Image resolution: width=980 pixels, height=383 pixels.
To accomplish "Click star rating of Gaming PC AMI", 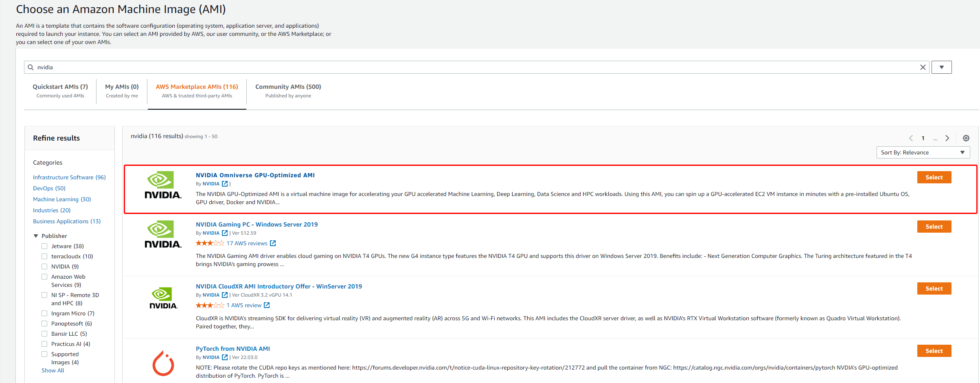I will tap(210, 243).
